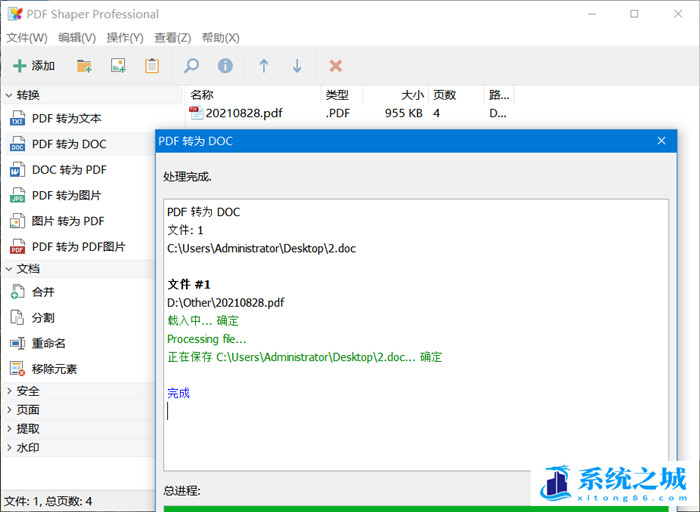Image resolution: width=700 pixels, height=512 pixels.
Task: Select the 20210828.pdf file name
Action: [x=244, y=113]
